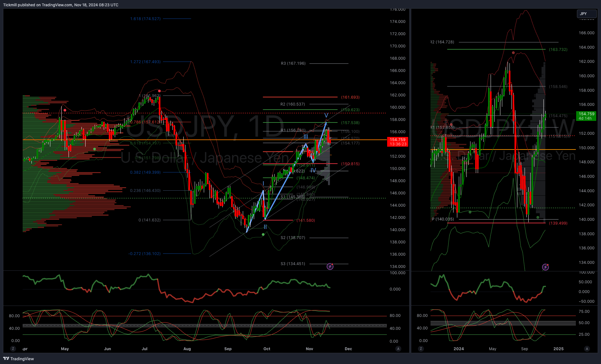601x364 pixels.
Task: Select the Elliott wave II label
Action: tap(265, 227)
